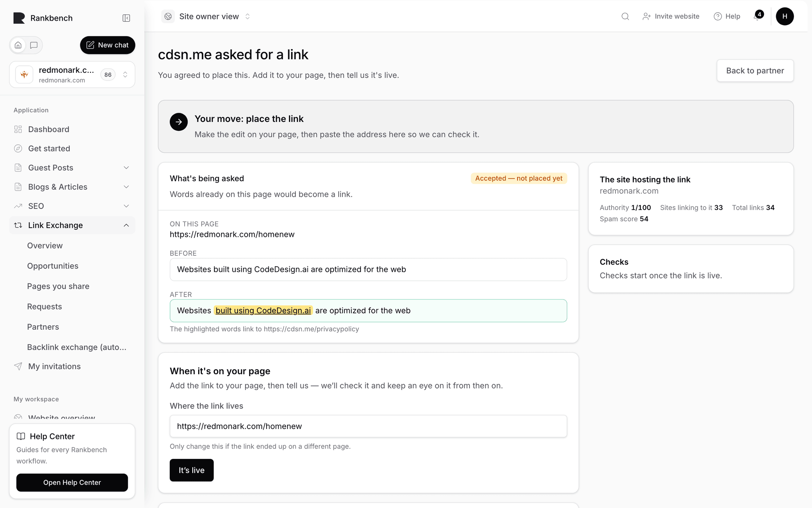
Task: Click the Help Center book icon
Action: (21, 436)
